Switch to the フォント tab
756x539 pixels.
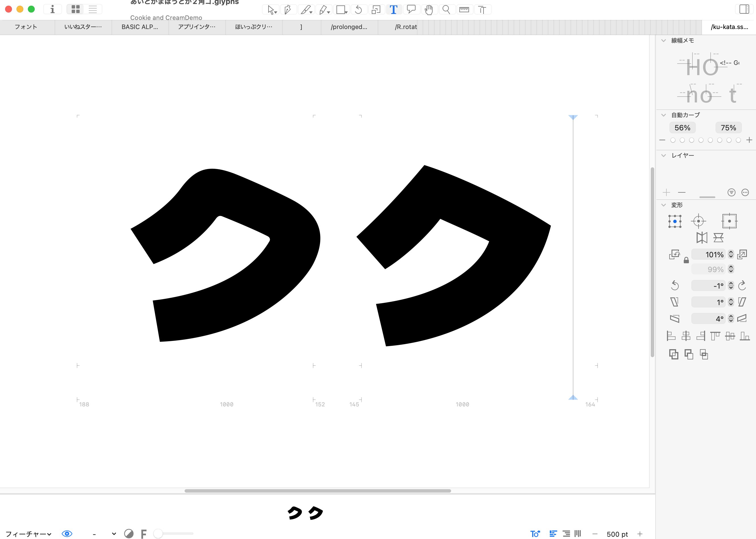(26, 27)
